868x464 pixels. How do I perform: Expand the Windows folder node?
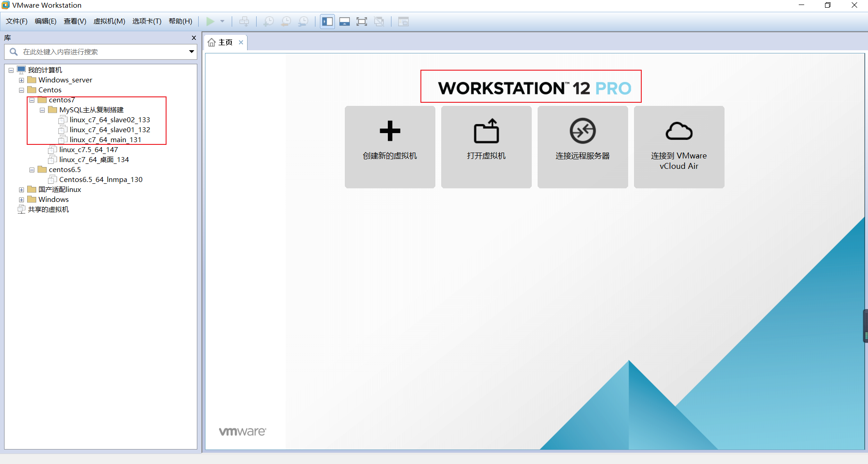point(21,200)
